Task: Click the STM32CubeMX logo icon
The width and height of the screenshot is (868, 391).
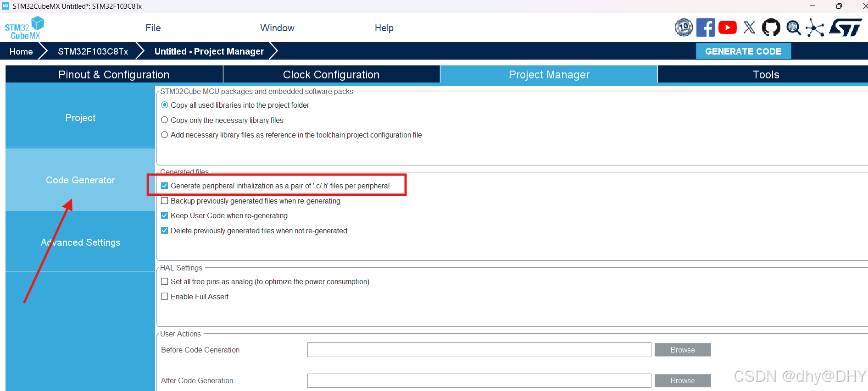Action: click(x=24, y=28)
